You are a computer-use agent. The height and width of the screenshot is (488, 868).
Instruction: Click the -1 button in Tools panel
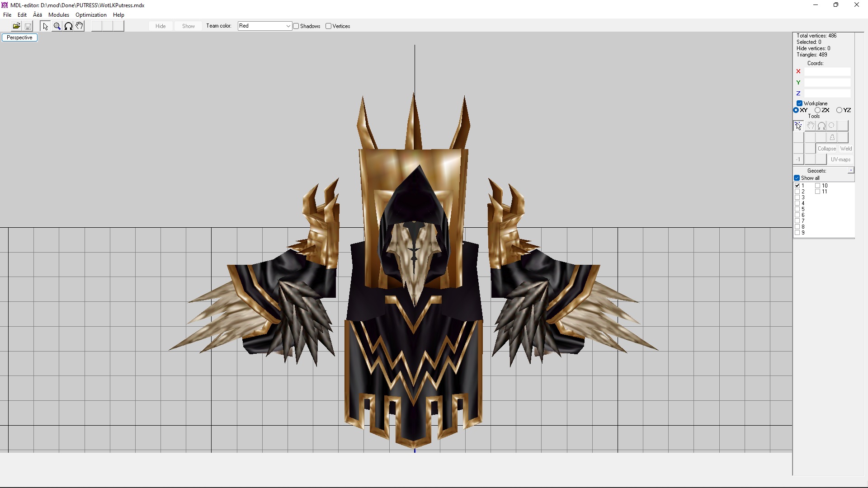point(798,160)
